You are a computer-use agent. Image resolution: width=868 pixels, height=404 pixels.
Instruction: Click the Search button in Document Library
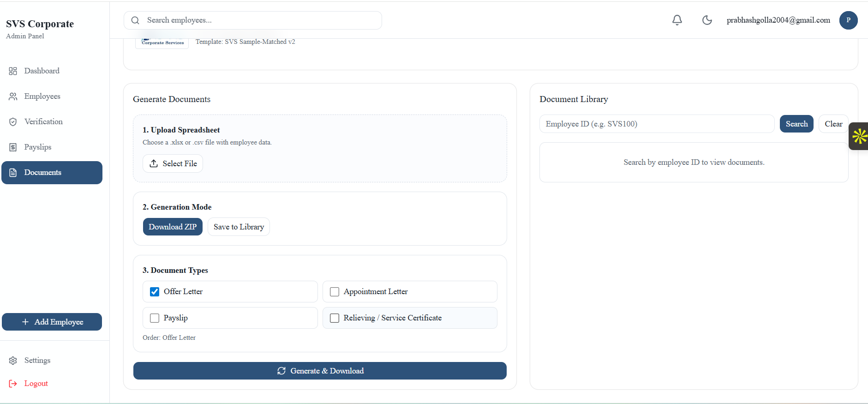pos(796,124)
